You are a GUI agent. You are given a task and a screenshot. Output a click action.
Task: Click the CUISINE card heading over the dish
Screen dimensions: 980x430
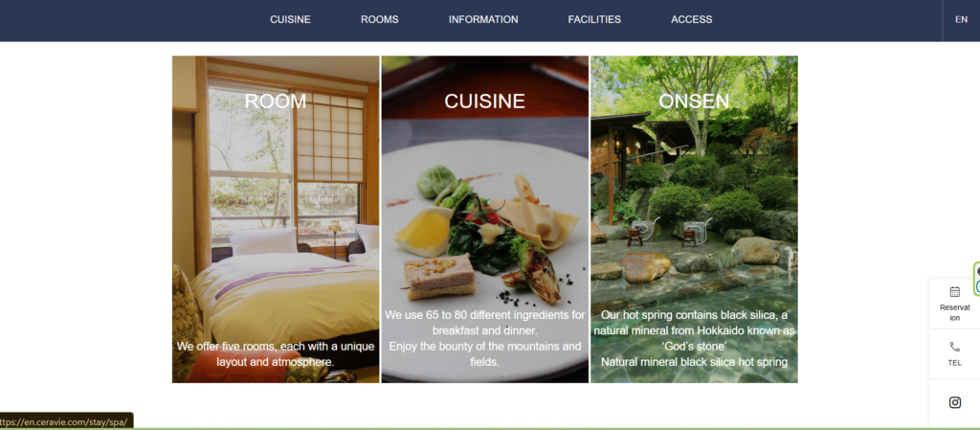484,102
